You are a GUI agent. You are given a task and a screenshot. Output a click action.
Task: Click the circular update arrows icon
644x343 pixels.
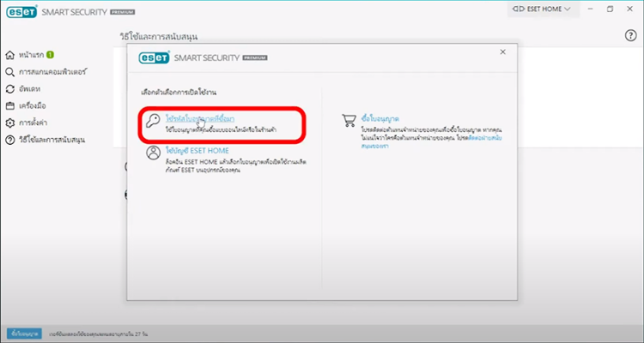pyautogui.click(x=9, y=89)
